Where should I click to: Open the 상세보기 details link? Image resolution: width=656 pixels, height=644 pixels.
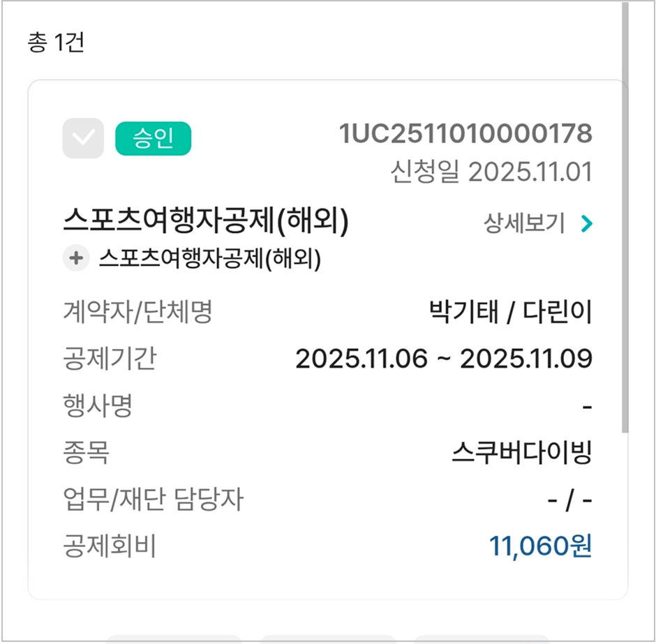pos(524,223)
